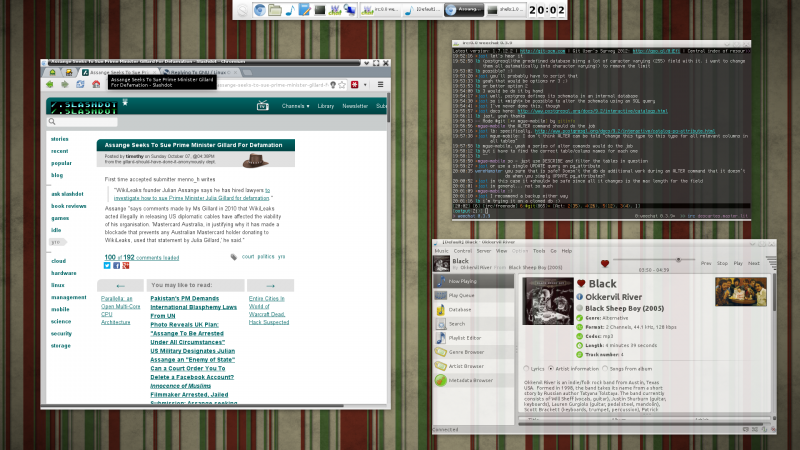The image size is (800, 450).
Task: Open 'ask slashdot' sidebar section
Action: [67, 194]
